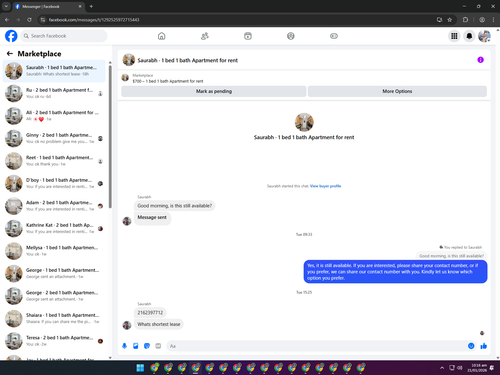Click Mark as pending button
The width and height of the screenshot is (500, 375).
(214, 91)
